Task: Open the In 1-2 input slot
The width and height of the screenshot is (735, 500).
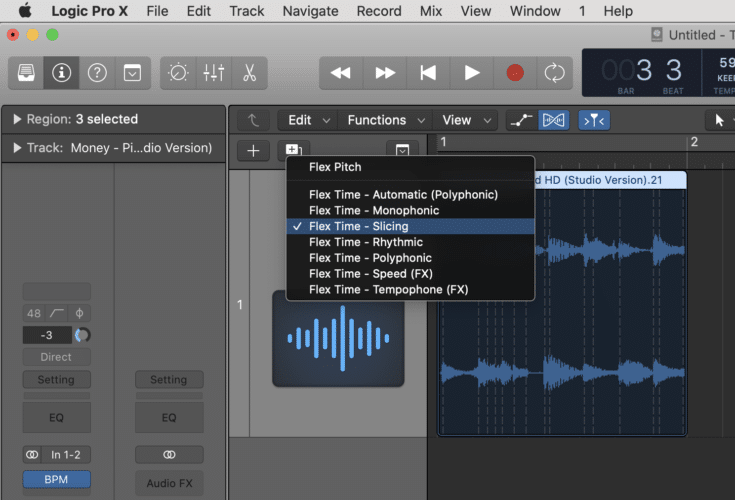Action: click(66, 455)
